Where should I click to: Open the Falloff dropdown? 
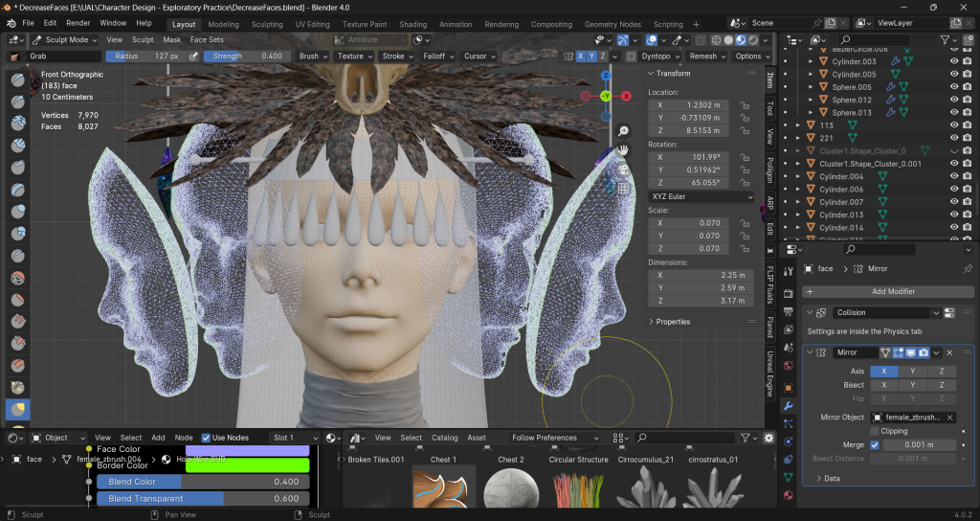click(438, 57)
